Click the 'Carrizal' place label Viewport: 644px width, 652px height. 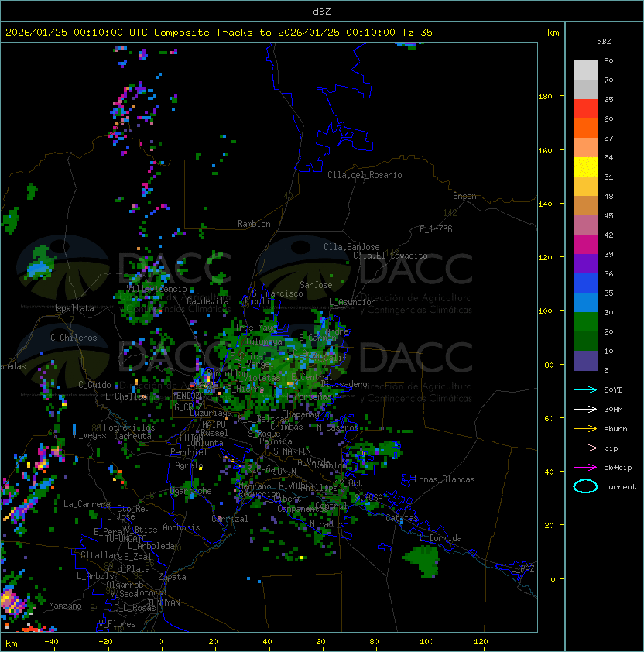point(230,519)
